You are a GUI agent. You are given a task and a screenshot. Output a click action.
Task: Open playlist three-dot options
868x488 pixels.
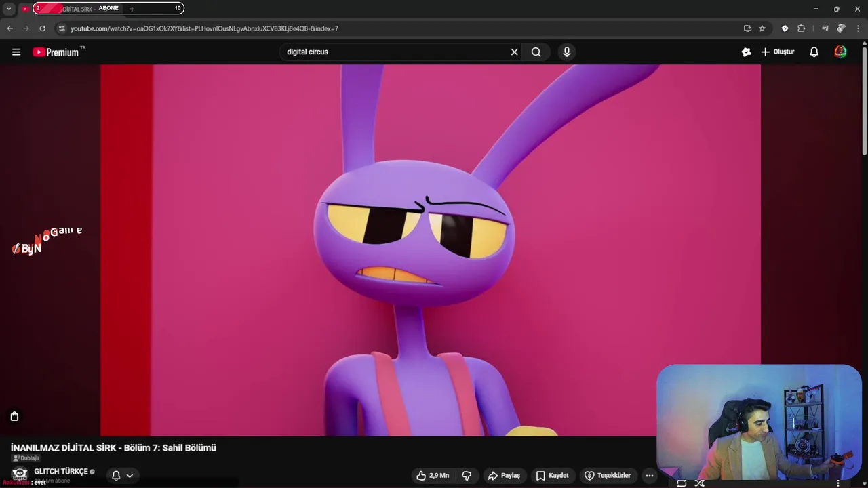[x=838, y=483]
